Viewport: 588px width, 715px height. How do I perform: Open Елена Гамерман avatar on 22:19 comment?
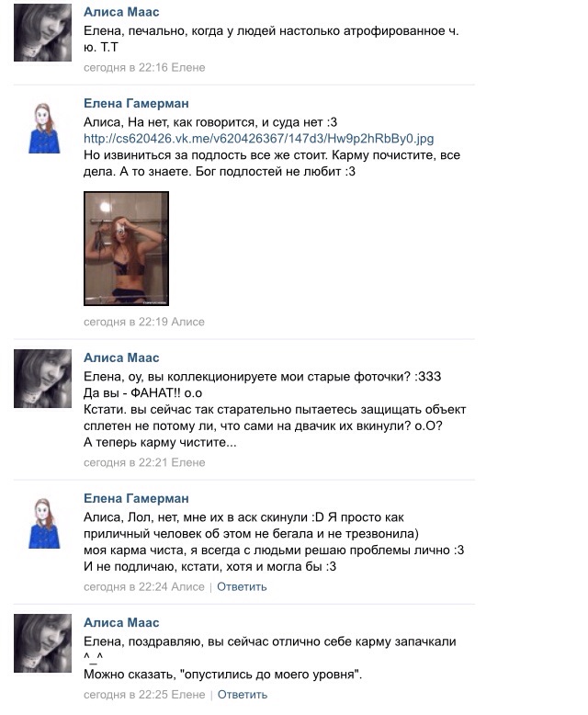click(x=44, y=127)
